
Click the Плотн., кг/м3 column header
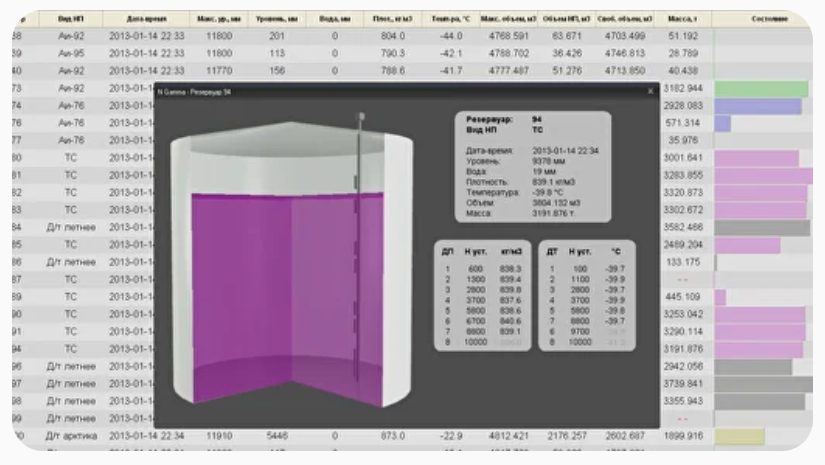click(392, 19)
